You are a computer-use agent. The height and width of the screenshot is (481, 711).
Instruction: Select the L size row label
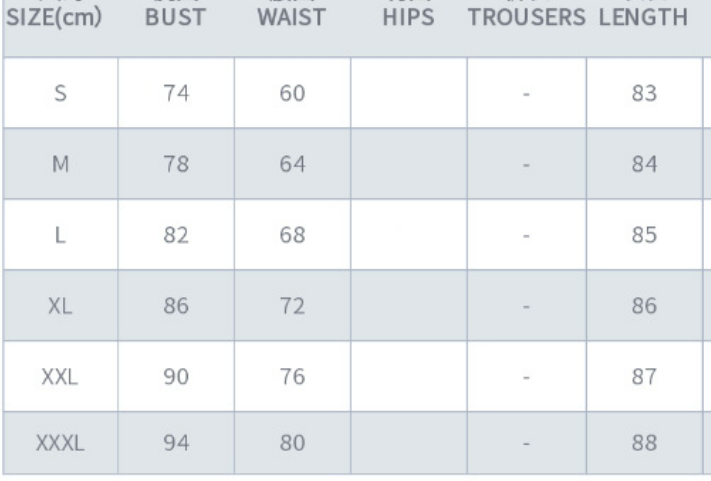pos(59,235)
